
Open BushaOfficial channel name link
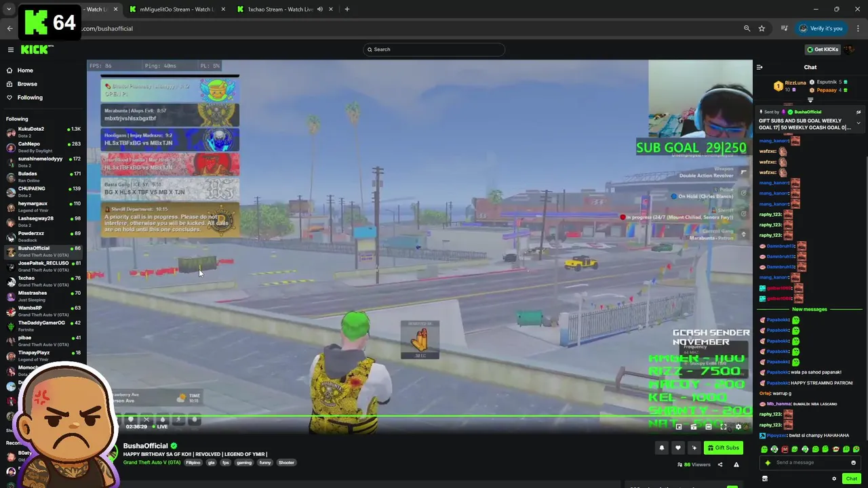pos(145,446)
